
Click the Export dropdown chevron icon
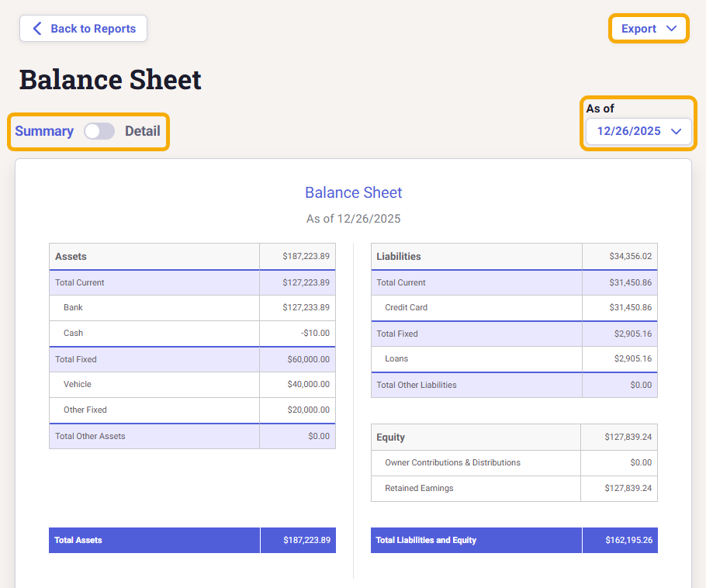(672, 29)
